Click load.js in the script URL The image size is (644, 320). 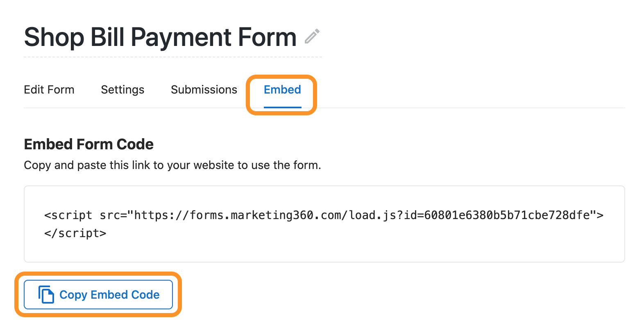pyautogui.click(x=372, y=215)
